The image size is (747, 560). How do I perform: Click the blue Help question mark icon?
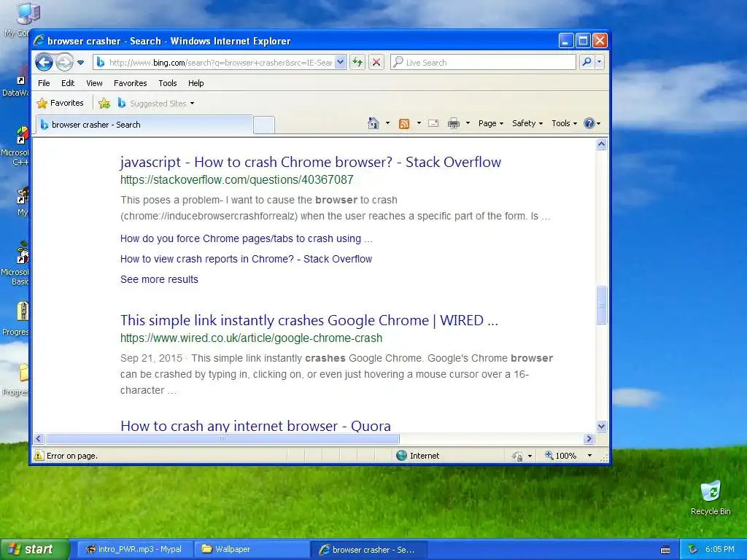pos(589,123)
